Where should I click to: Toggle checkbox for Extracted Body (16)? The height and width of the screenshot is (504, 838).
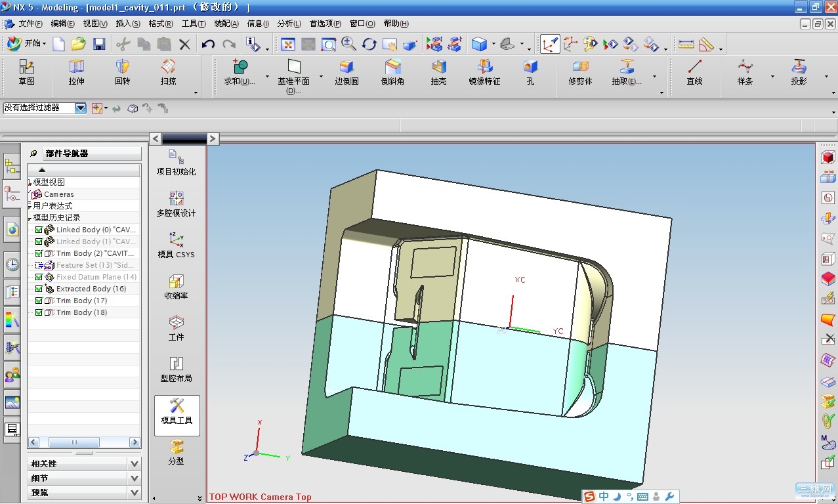39,289
